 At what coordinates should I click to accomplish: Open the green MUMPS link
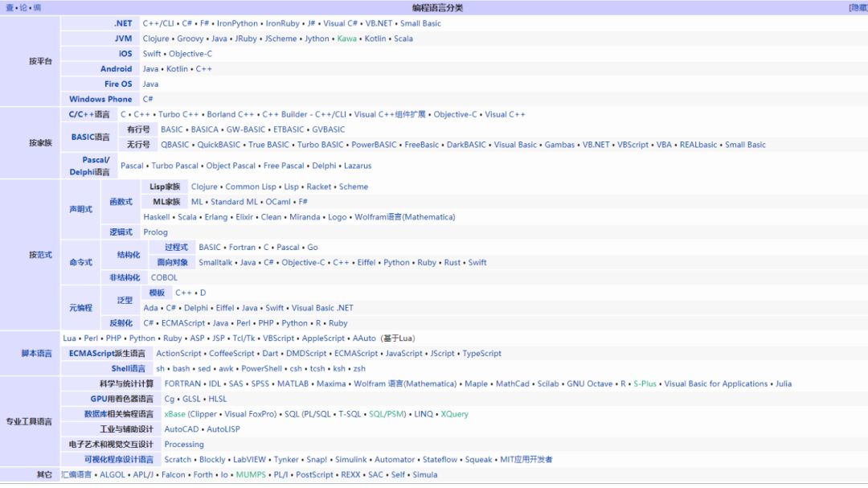(251, 474)
